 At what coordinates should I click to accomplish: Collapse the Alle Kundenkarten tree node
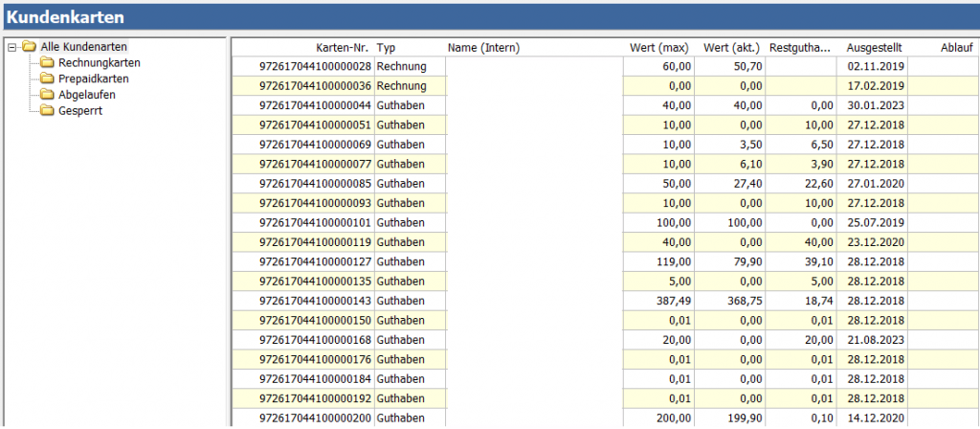pos(11,47)
